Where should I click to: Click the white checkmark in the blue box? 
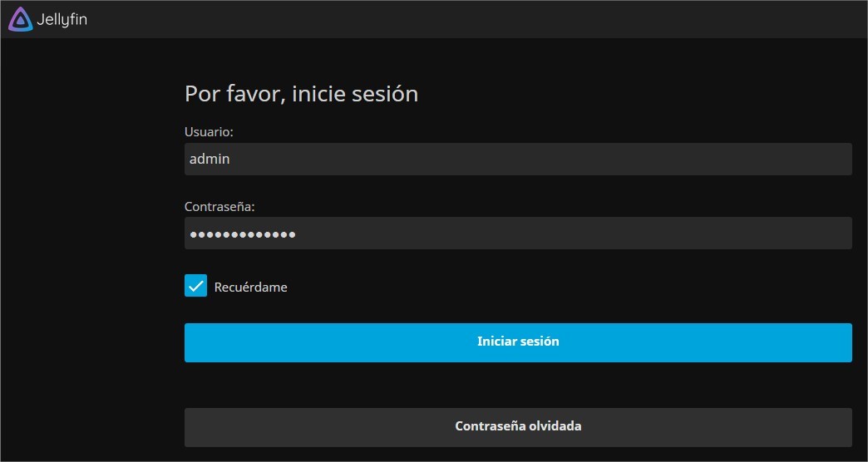[195, 286]
